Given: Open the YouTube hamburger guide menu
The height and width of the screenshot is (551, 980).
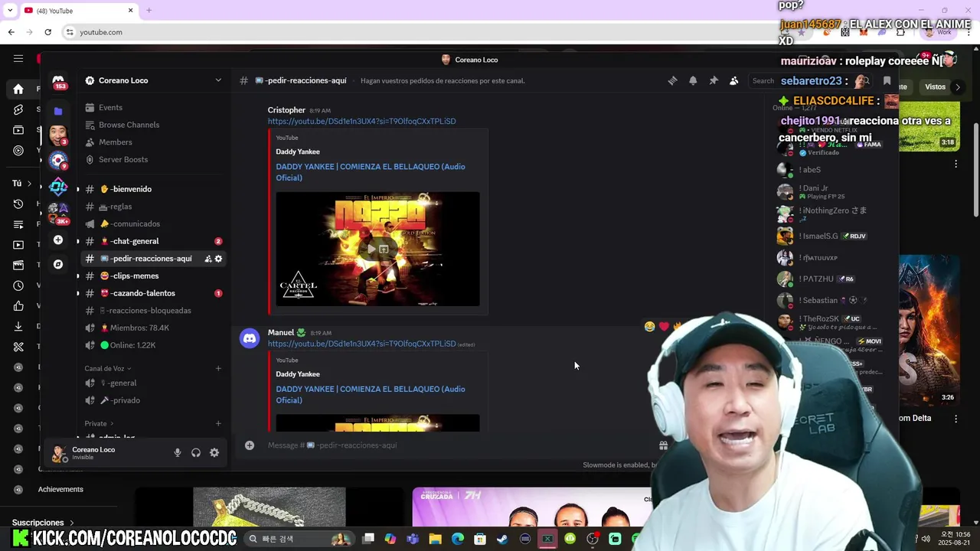Looking at the screenshot, I should (x=18, y=58).
